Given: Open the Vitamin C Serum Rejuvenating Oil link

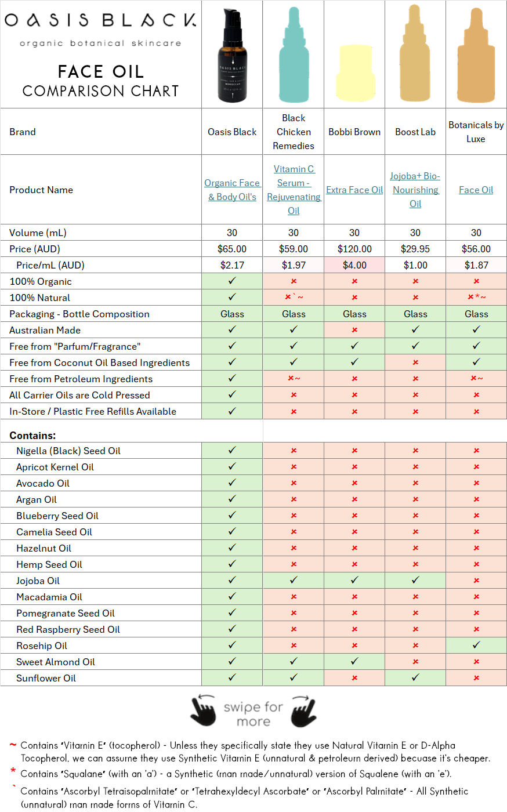Looking at the screenshot, I should 294,190.
